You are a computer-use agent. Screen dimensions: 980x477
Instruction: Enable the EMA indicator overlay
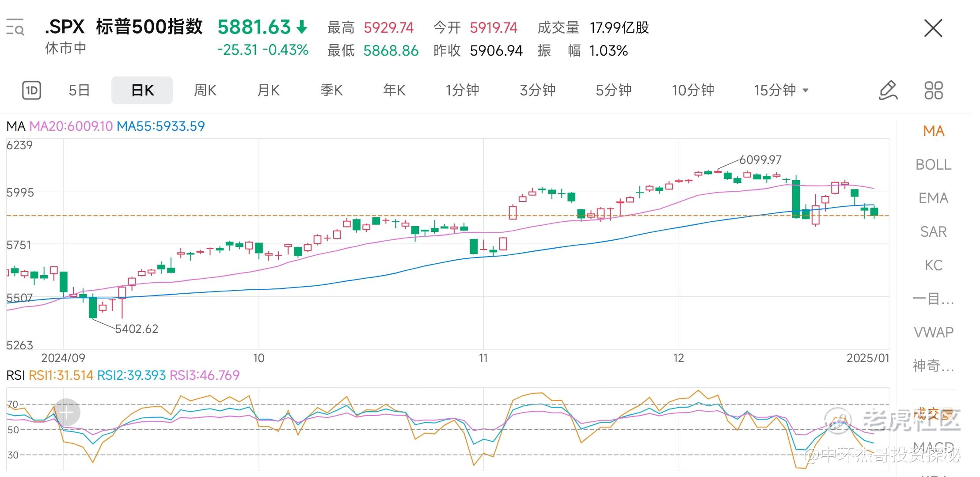pos(933,198)
